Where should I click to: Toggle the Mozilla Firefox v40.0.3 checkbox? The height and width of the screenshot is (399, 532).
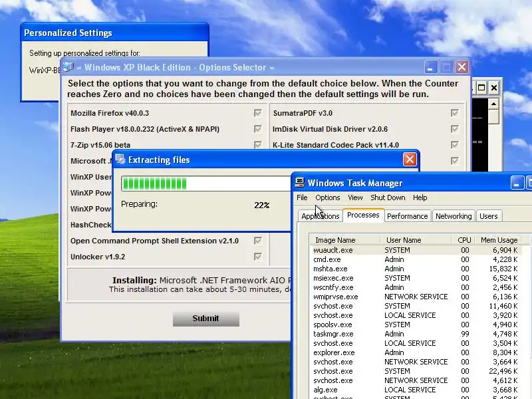tap(258, 113)
